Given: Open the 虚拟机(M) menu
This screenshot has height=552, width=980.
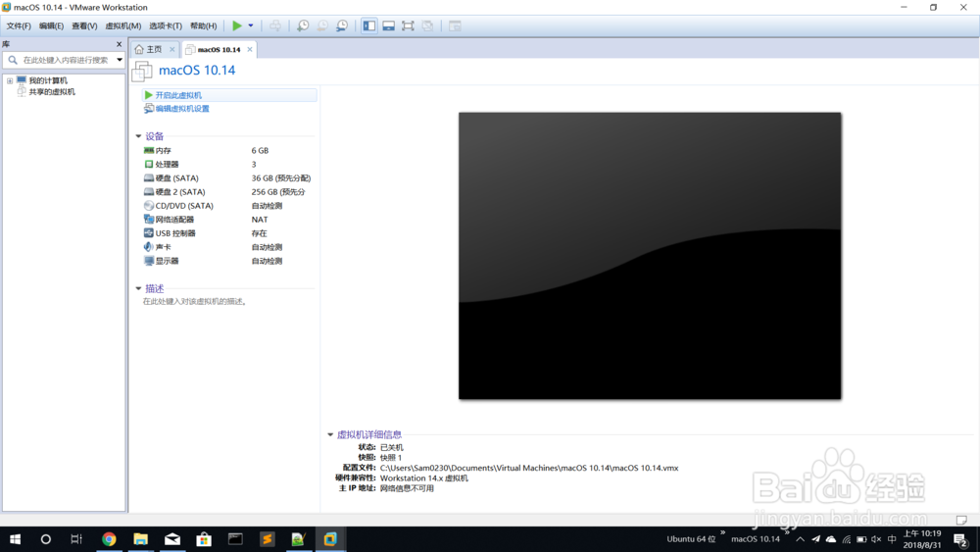Looking at the screenshot, I should 123,25.
